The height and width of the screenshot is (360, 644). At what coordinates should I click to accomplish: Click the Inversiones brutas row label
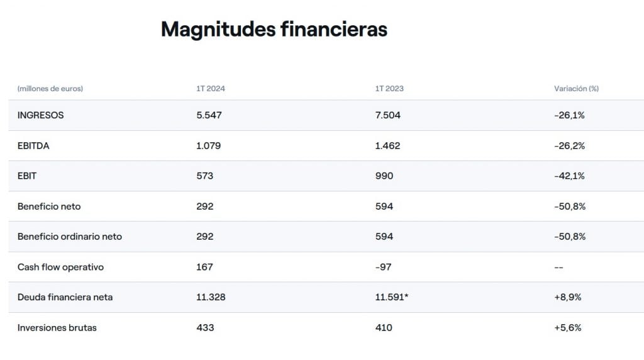pos(57,327)
